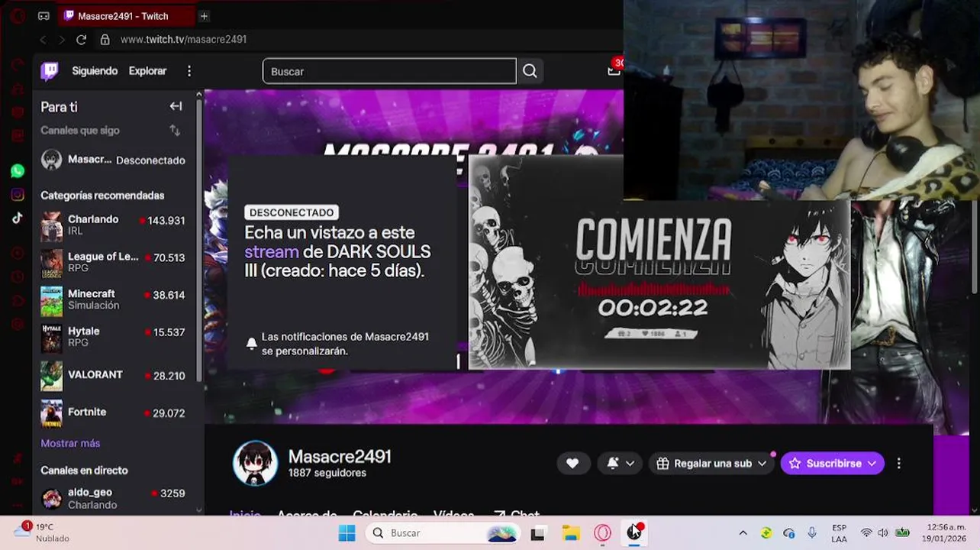Screen dimensions: 980x550
Task: Go back in browser history
Action: click(x=44, y=40)
